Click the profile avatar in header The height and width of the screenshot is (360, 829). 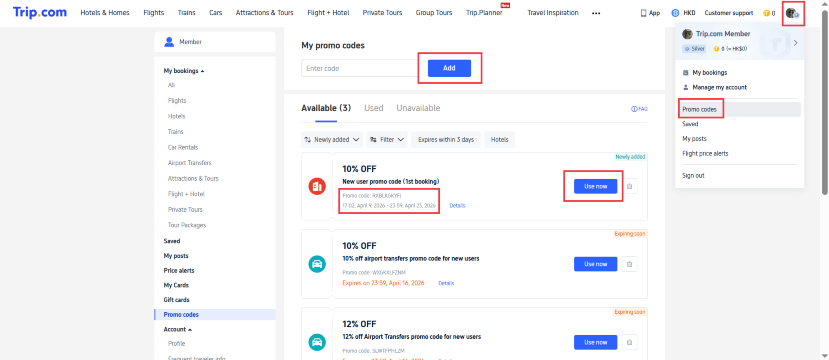click(x=792, y=13)
